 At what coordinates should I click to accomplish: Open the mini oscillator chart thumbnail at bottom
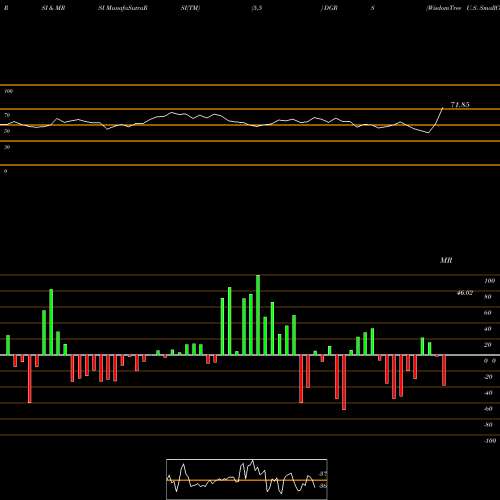(247, 479)
